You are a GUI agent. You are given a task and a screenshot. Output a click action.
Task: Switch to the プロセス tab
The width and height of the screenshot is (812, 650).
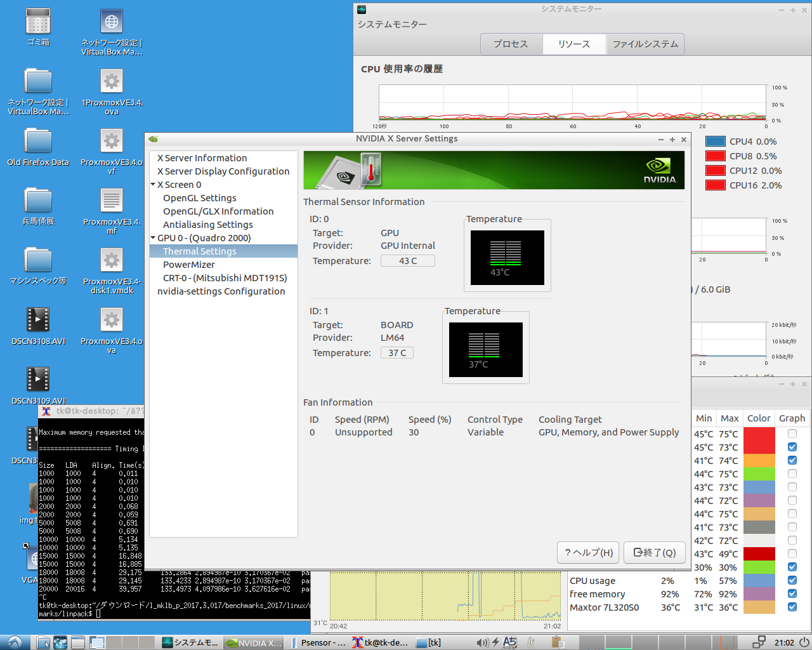point(511,44)
